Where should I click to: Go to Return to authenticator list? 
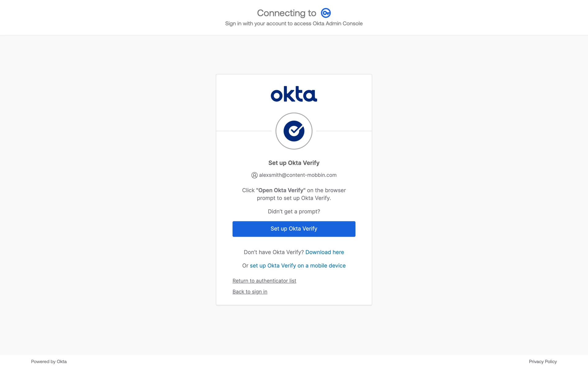(264, 281)
